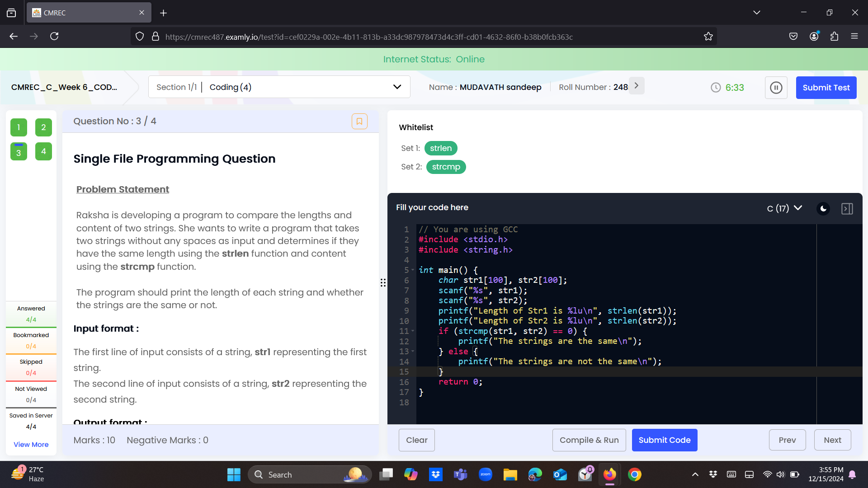Jump to question 3
The width and height of the screenshot is (868, 488).
[19, 152]
